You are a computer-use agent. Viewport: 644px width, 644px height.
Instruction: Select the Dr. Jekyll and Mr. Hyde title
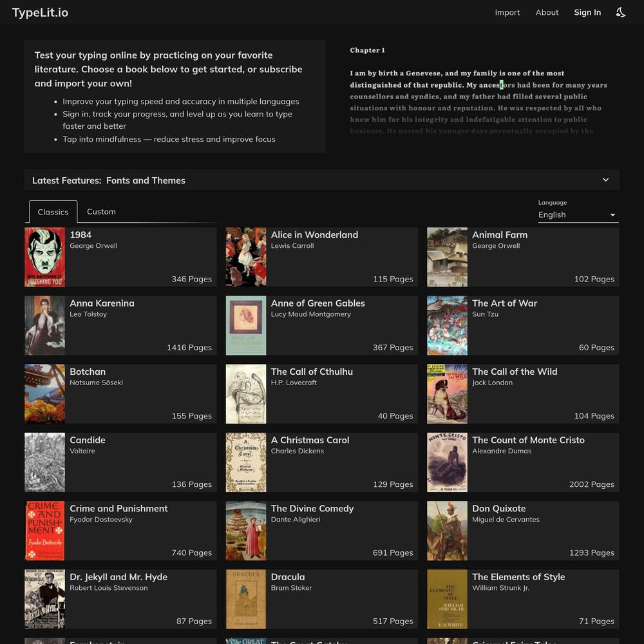coord(118,577)
